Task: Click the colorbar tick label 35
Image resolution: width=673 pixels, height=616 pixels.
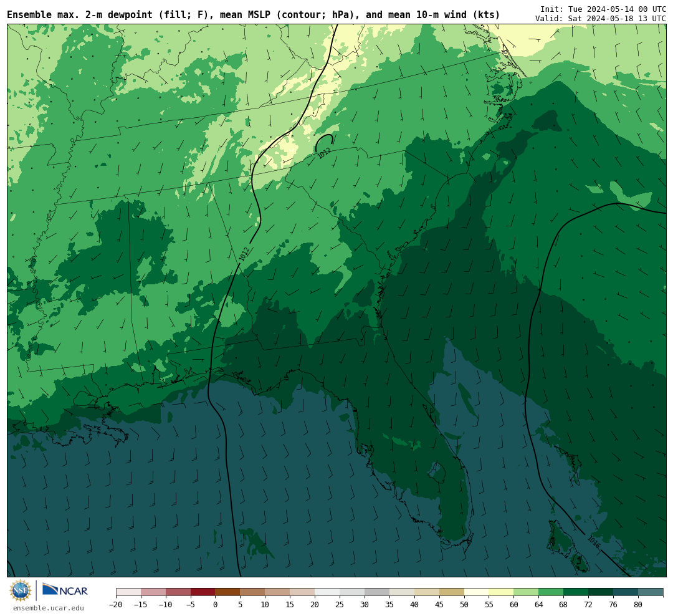Action: (x=389, y=604)
